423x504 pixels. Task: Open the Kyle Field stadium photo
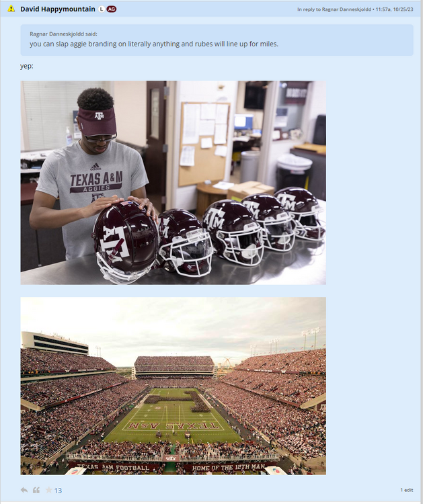[x=173, y=386]
